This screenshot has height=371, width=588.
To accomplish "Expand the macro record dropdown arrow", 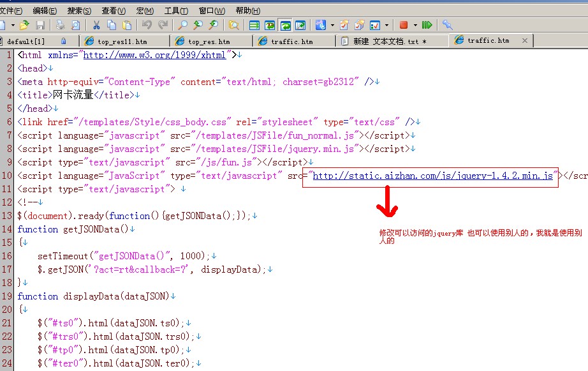I will pyautogui.click(x=415, y=26).
